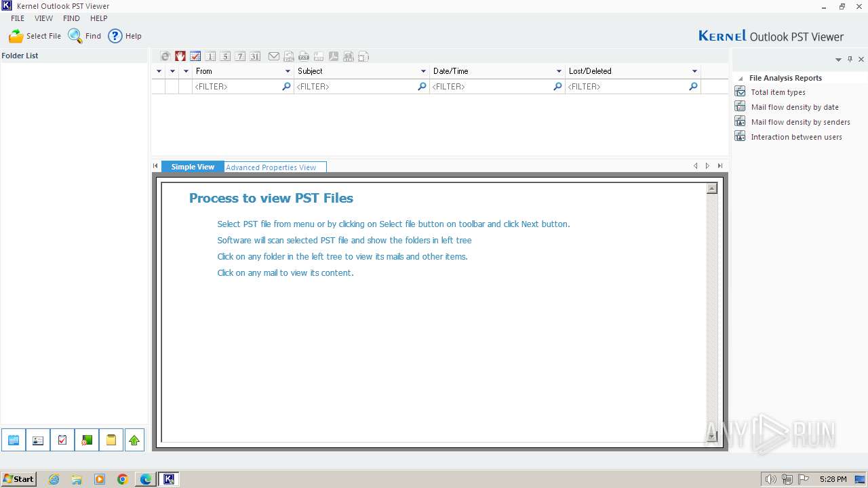This screenshot has width=868, height=488.
Task: Click the last document export icon in the list toolbar
Action: (x=363, y=56)
